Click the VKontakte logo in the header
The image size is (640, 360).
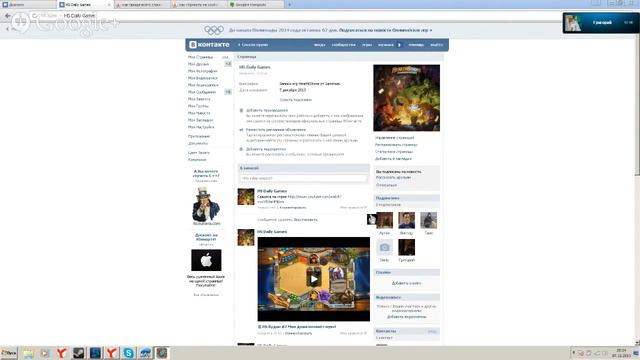(x=210, y=44)
